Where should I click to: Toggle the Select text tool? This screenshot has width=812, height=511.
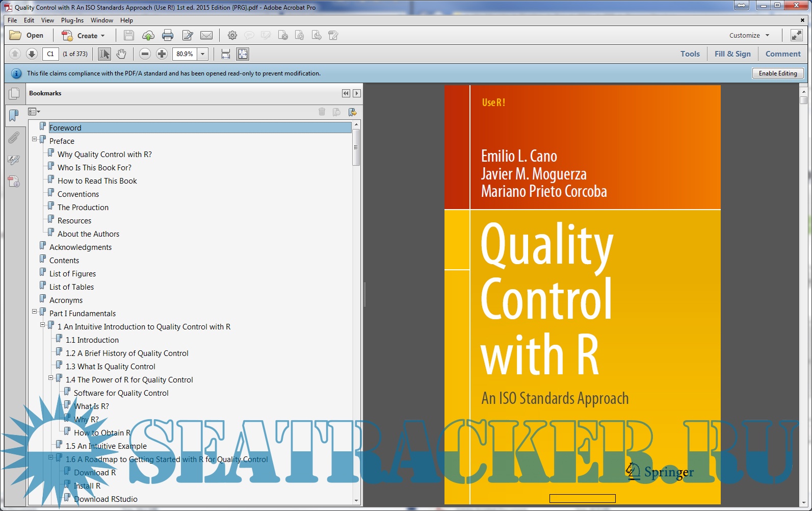pos(104,54)
